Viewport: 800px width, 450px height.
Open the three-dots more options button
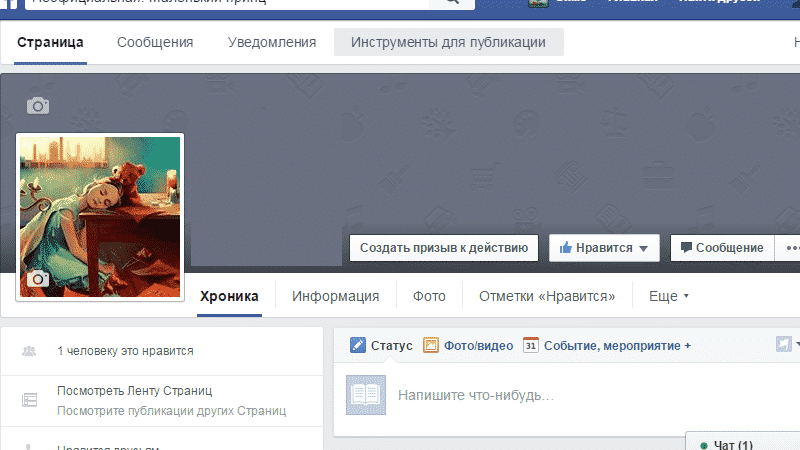[x=791, y=248]
